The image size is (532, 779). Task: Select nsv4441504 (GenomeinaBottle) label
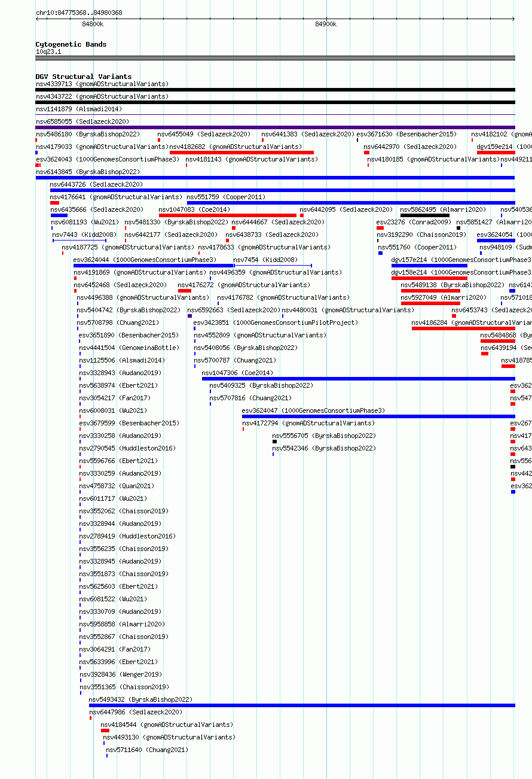coord(129,348)
